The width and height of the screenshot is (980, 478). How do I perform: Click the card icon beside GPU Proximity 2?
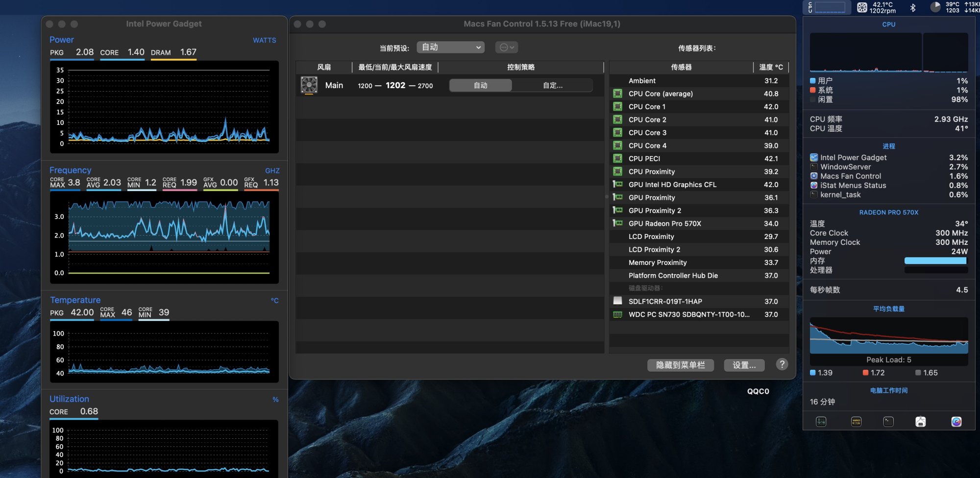point(618,211)
